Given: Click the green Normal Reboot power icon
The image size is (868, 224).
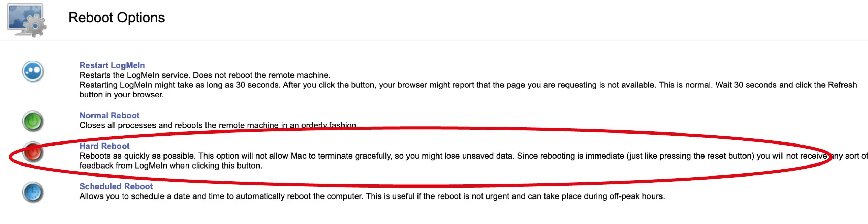Looking at the screenshot, I should pyautogui.click(x=33, y=121).
